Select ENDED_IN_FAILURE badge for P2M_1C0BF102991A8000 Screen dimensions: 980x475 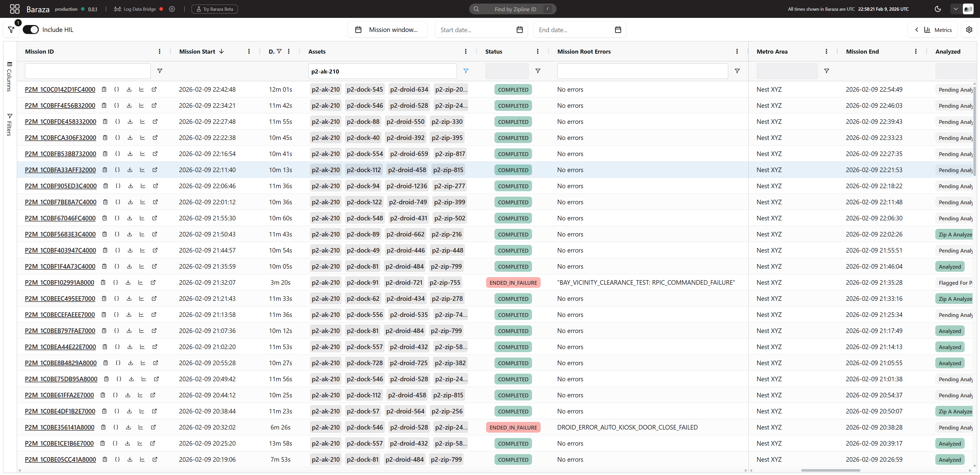click(x=513, y=282)
